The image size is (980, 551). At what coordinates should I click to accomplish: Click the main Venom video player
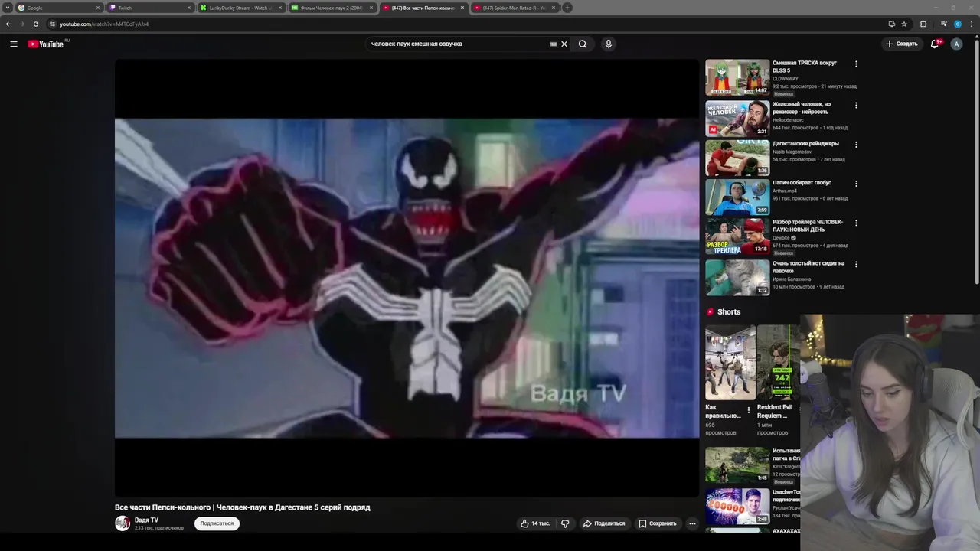coord(407,278)
